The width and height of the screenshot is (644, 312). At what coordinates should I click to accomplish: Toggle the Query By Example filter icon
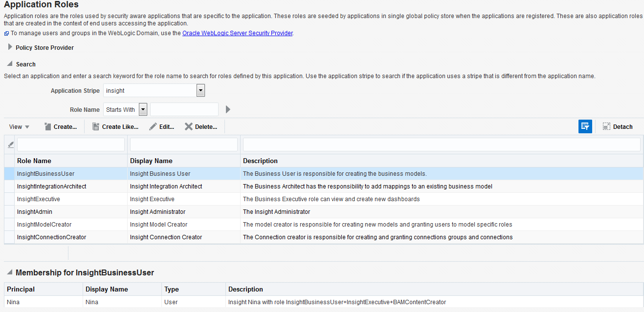pos(585,126)
